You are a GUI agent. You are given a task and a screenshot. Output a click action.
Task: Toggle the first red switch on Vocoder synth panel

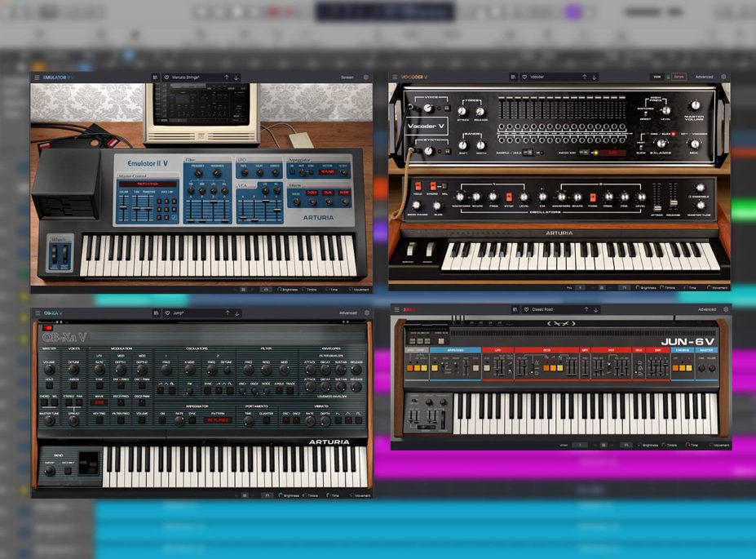coord(418,186)
